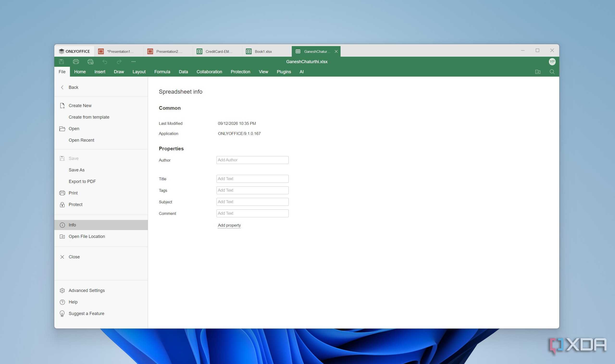The height and width of the screenshot is (364, 615).
Task: Select Suggest a Feature
Action: [x=101, y=314]
